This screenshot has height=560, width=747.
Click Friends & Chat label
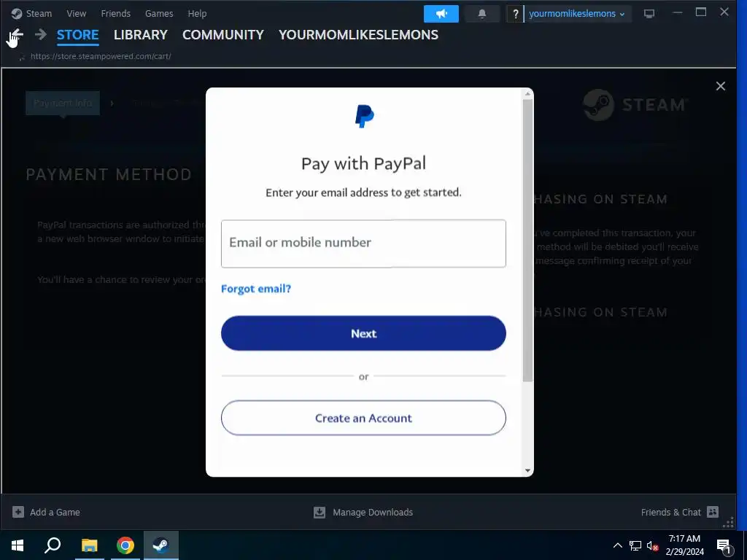coord(671,512)
